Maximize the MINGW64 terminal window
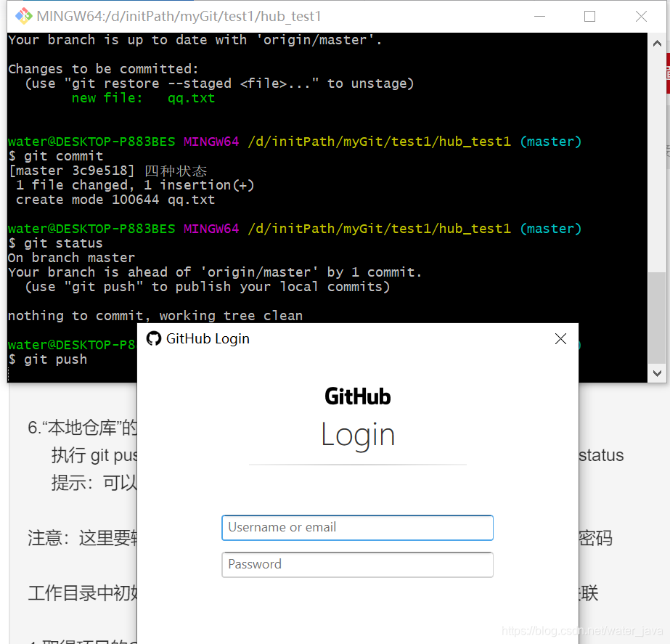Viewport: 670px width, 644px height. pos(589,16)
